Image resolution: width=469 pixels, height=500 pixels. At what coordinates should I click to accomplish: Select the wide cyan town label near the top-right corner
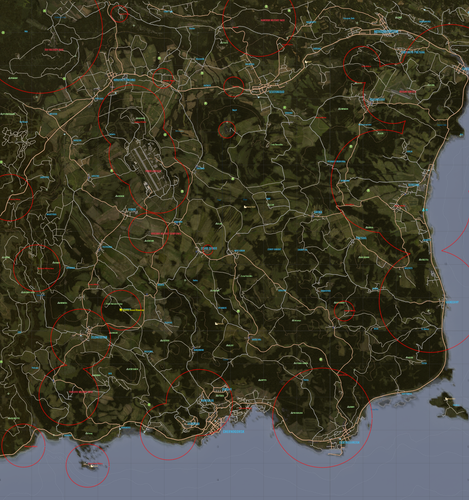(x=386, y=32)
